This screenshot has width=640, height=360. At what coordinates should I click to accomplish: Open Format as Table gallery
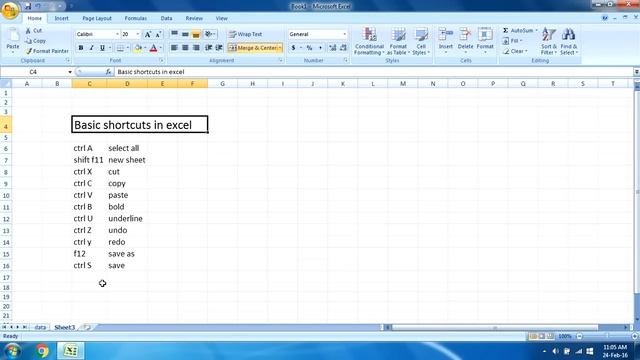(x=398, y=41)
